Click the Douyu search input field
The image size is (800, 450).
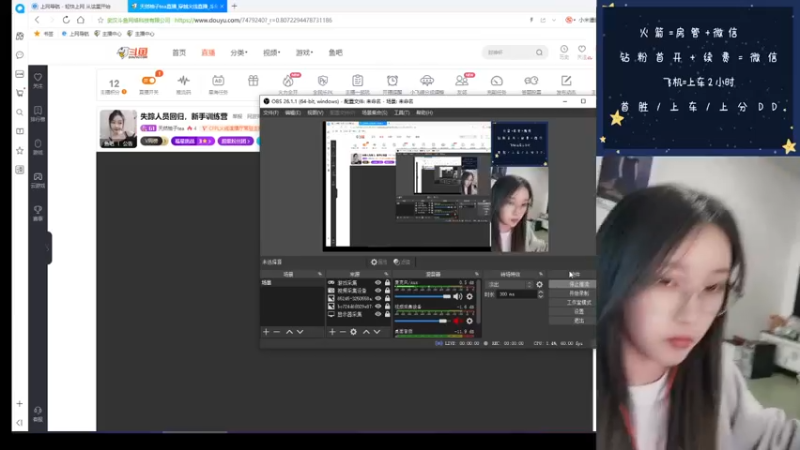click(509, 52)
